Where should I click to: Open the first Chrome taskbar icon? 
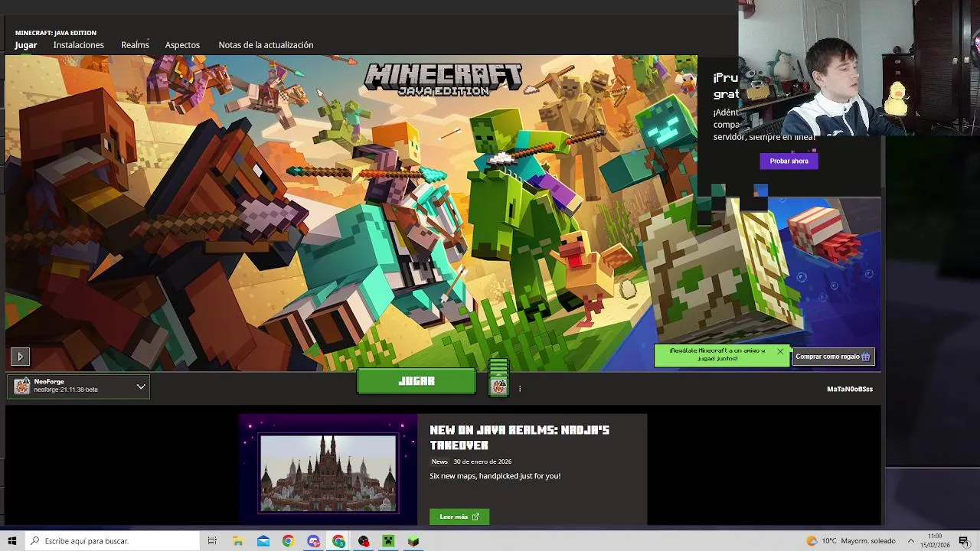click(288, 541)
